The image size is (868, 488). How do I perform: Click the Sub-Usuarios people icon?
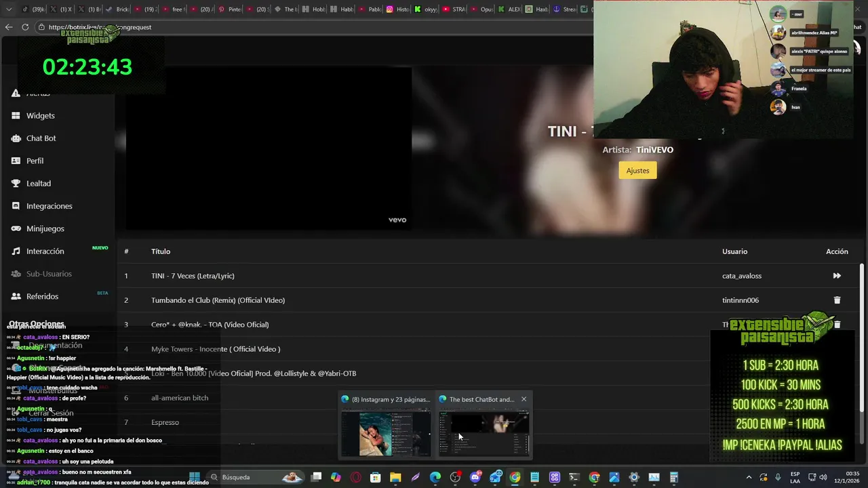pos(16,274)
